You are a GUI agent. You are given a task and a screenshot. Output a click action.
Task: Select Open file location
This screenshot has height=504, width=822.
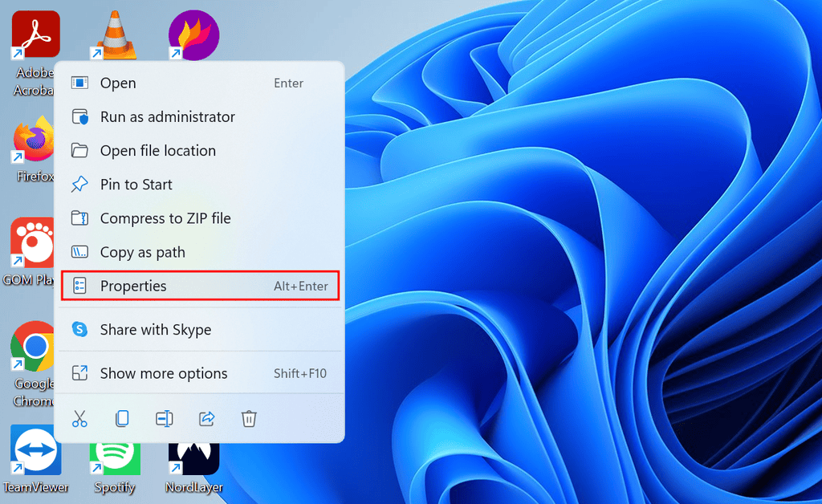coord(157,150)
